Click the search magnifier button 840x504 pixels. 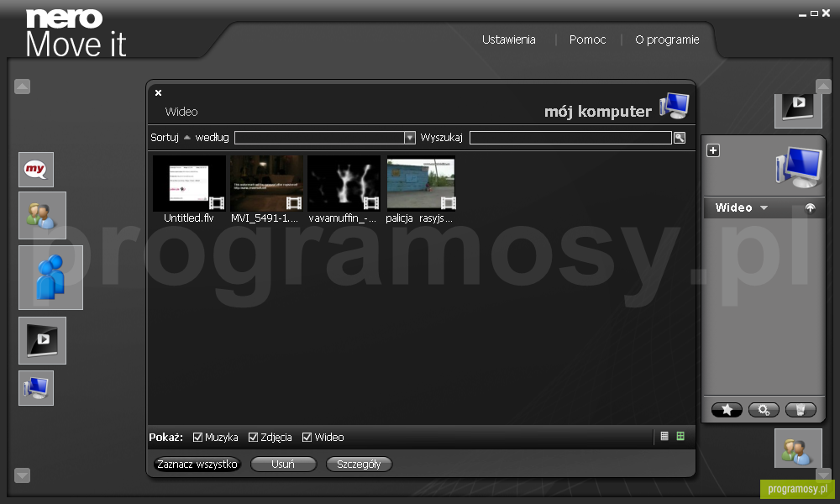[680, 138]
